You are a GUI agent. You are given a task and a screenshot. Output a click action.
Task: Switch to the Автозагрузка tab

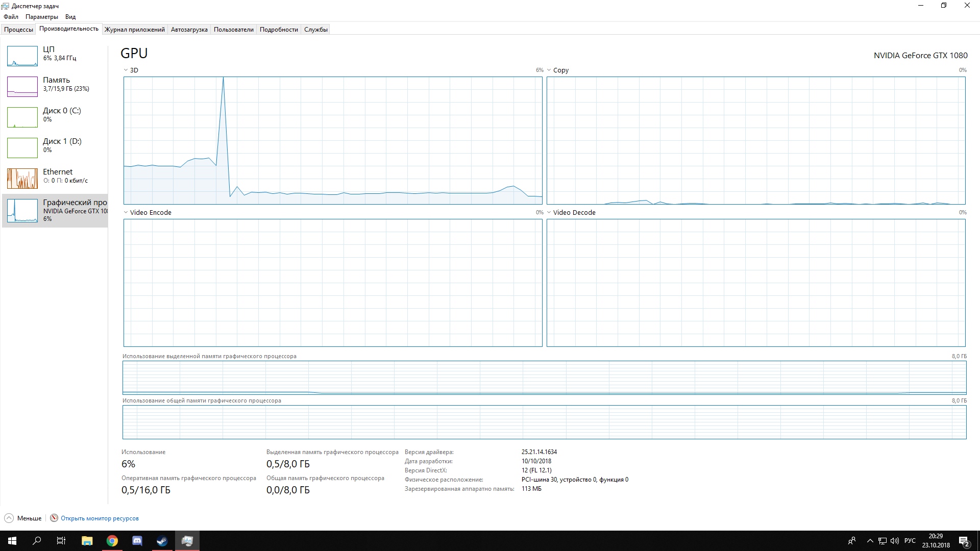coord(189,30)
